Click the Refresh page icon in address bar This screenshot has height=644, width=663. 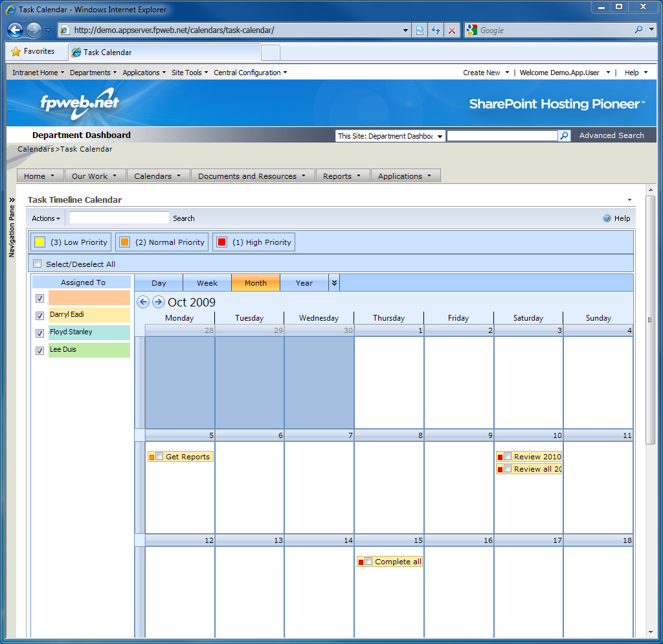pos(436,30)
